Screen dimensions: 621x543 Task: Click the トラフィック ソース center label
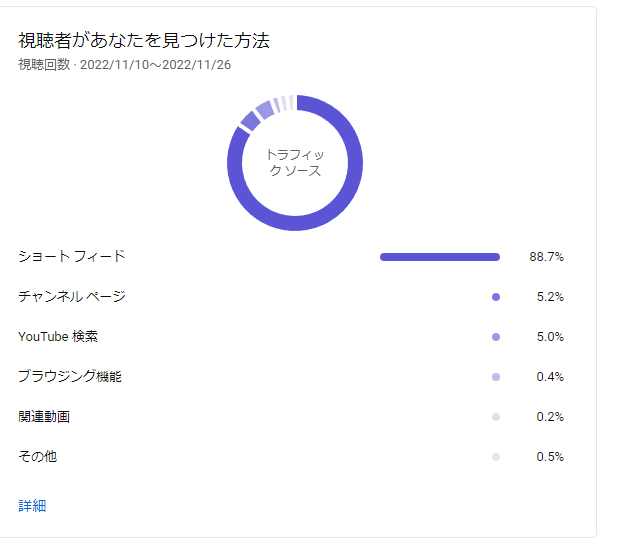295,162
